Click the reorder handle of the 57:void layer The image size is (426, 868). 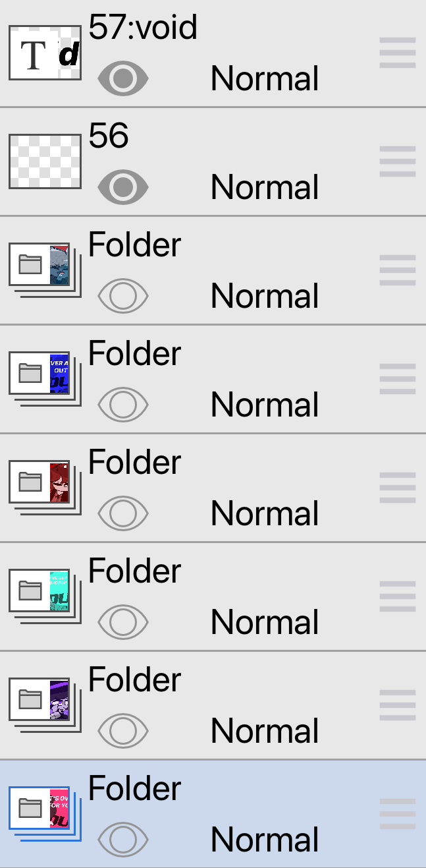pos(397,53)
